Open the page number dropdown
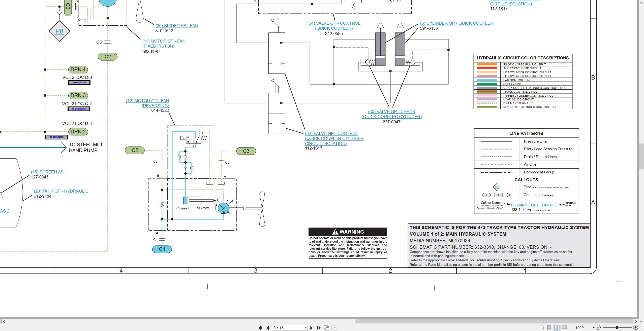The image size is (644, 331). 305,328
